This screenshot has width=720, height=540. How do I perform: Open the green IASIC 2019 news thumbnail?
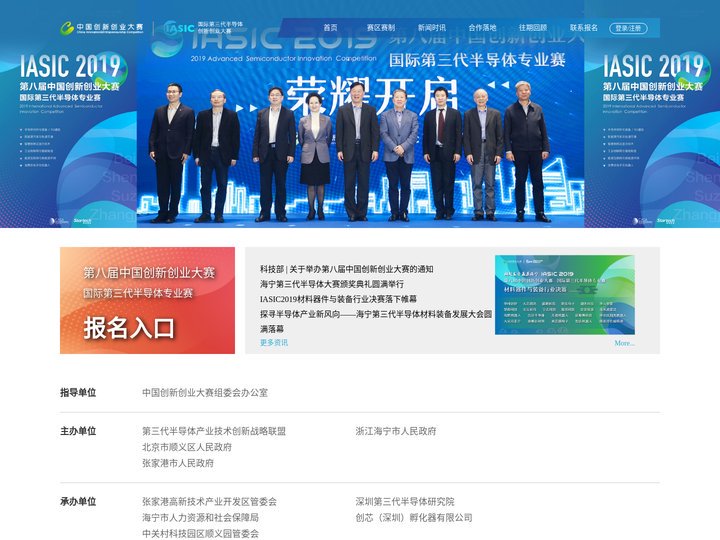tap(565, 295)
